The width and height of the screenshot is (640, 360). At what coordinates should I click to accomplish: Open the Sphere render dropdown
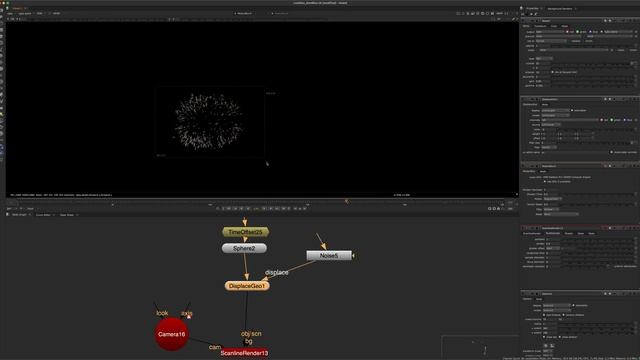[557, 310]
